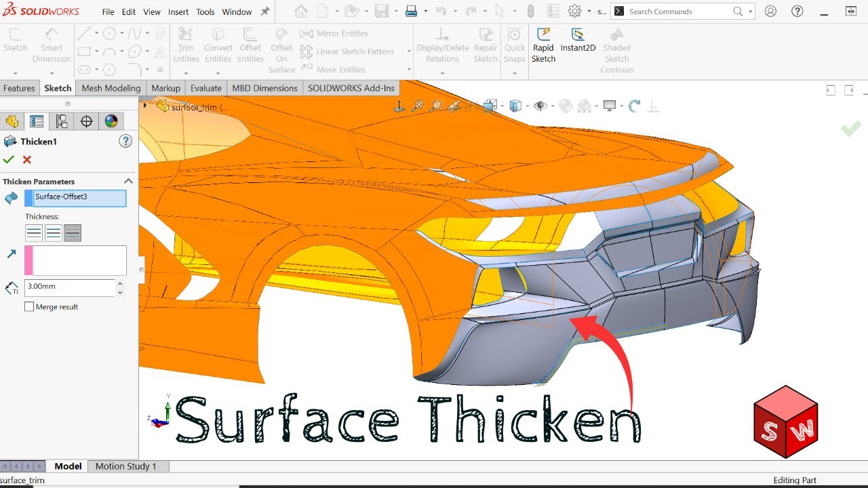This screenshot has height=488, width=868.
Task: Click Zoom to Area in view toolbar
Action: [x=436, y=106]
